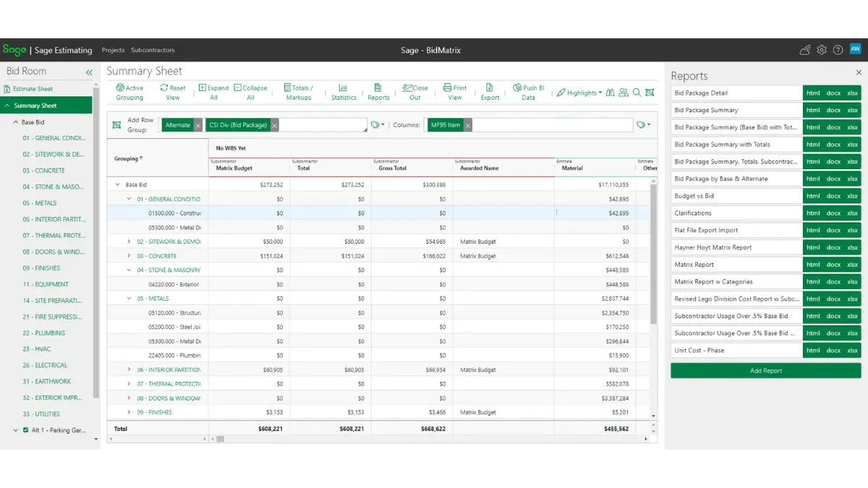Export Unit Cost - Phase as xlsx

[853, 351]
